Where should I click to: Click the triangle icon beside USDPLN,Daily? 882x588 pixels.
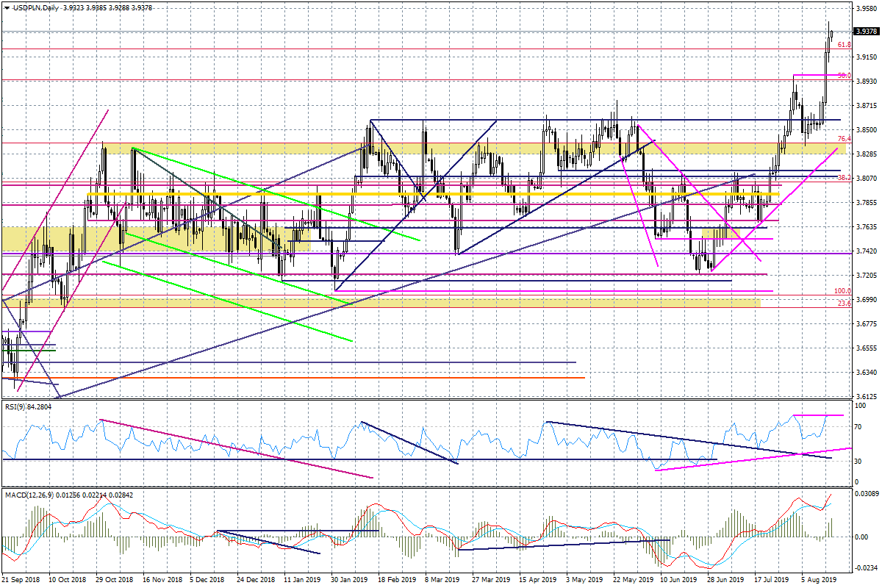tap(6, 7)
